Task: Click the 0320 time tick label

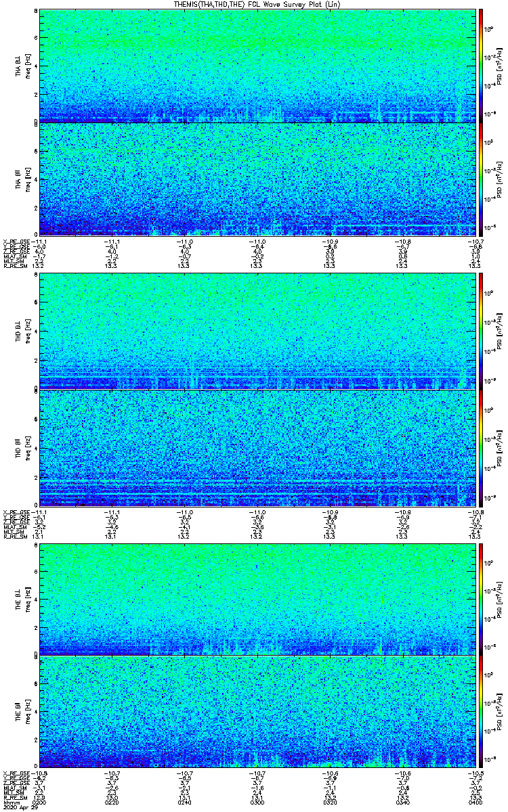Action: (x=330, y=803)
